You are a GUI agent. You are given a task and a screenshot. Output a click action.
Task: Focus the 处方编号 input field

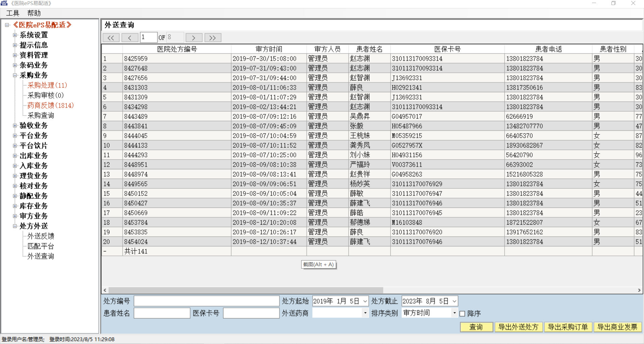click(x=207, y=301)
